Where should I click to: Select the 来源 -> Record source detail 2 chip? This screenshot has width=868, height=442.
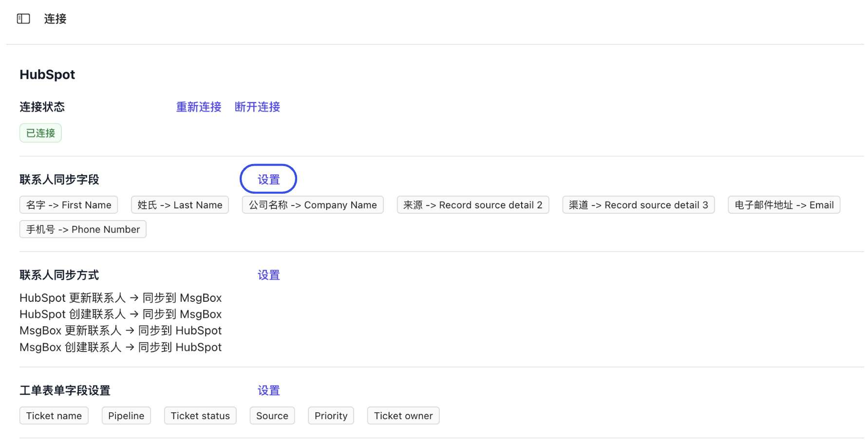[x=472, y=204]
